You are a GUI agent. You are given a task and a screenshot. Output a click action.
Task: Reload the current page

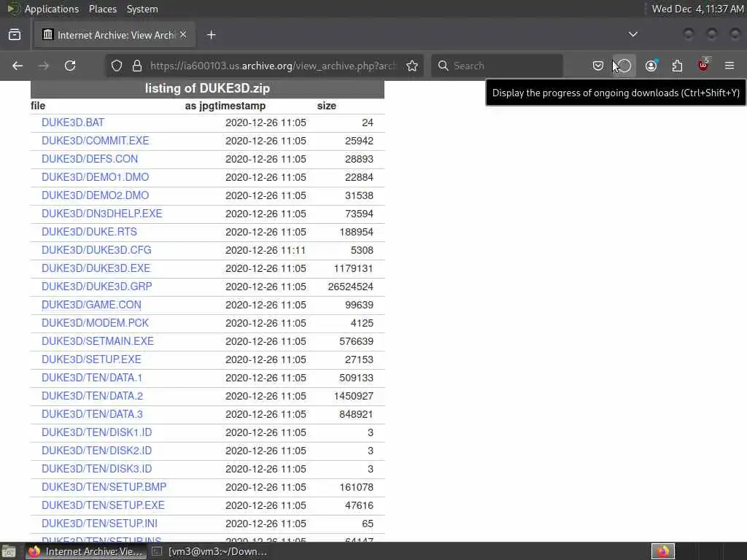(x=70, y=66)
